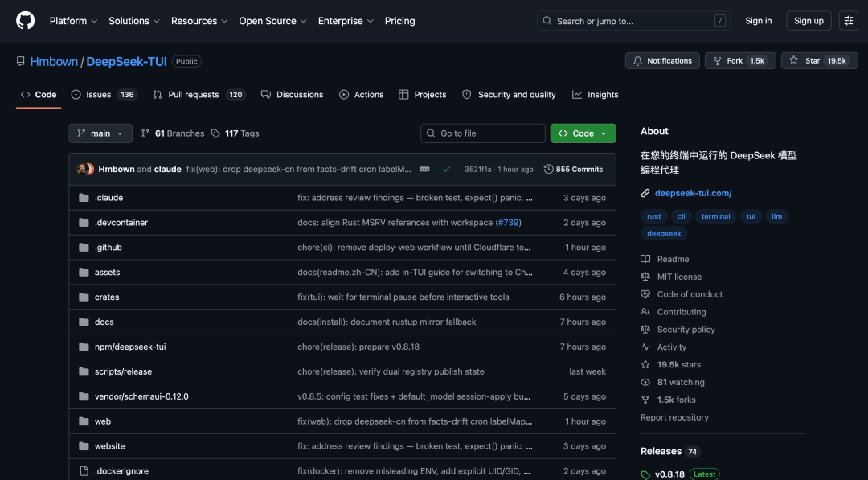Screen dimensions: 868x480
Task: Click the link icon beside deepseek-tui.com
Action: point(645,193)
